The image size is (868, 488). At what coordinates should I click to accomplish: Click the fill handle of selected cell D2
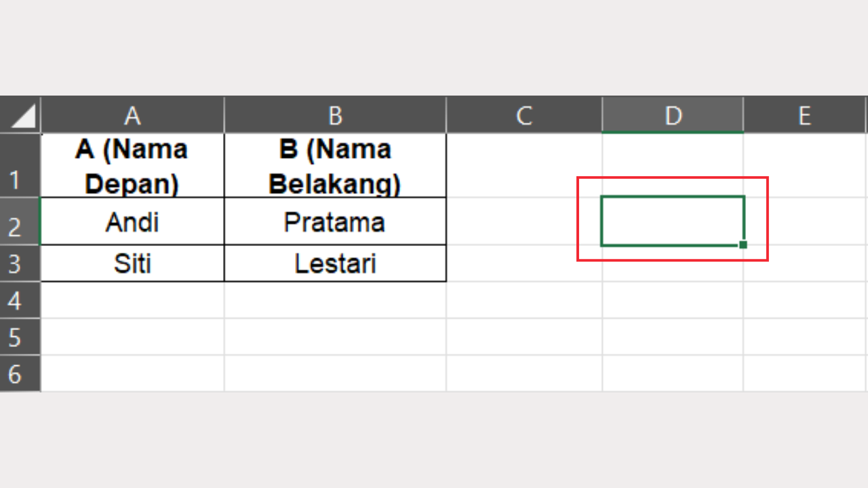[742, 243]
